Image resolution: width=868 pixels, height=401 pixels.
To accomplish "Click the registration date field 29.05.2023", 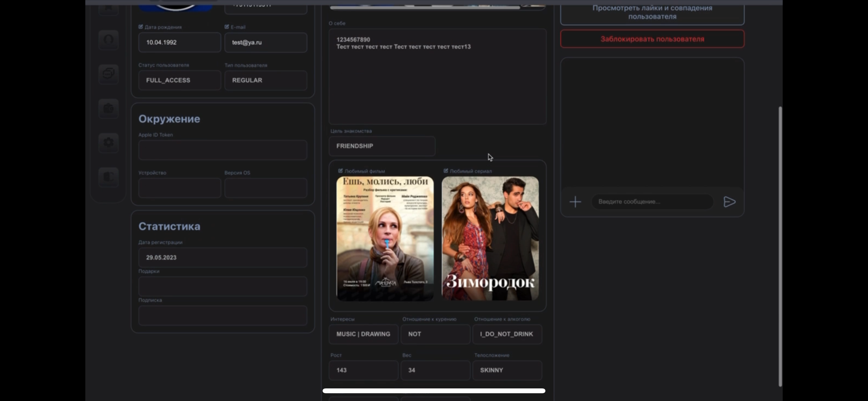I will point(223,257).
